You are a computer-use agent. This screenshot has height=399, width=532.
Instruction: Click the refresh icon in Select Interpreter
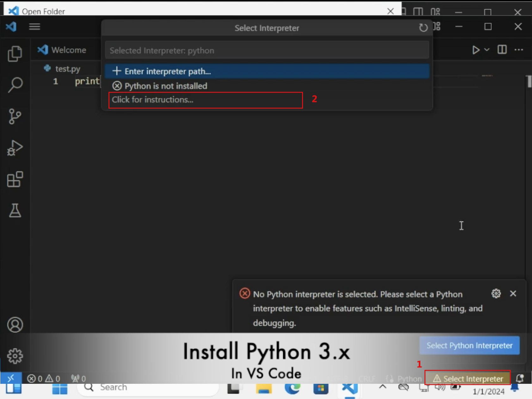pos(423,28)
